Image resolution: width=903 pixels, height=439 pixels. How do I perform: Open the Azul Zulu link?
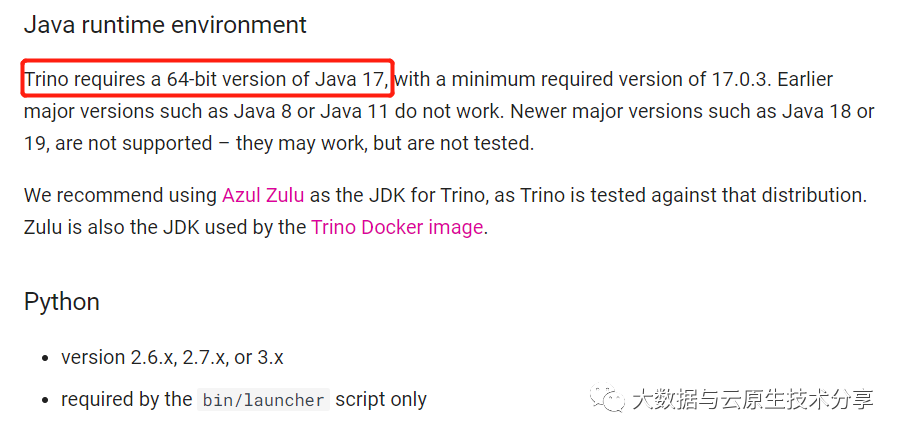(x=263, y=195)
